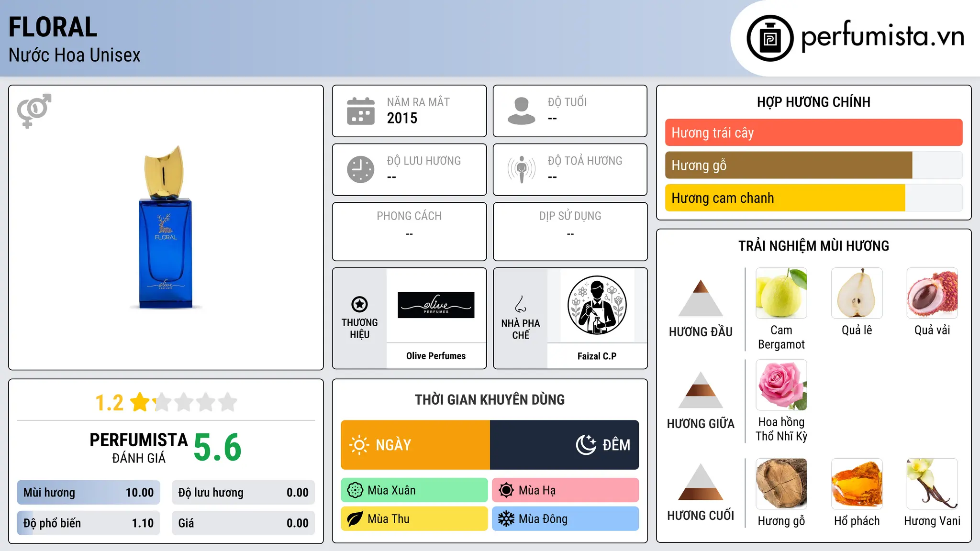Click the nose icon above Nhà pha chế
The width and height of the screenshot is (980, 551).
point(521,304)
